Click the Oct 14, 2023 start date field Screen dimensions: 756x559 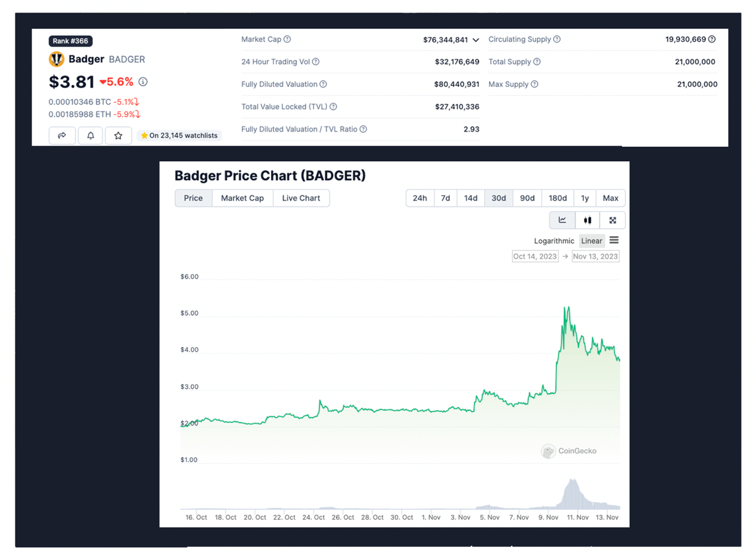tap(535, 256)
